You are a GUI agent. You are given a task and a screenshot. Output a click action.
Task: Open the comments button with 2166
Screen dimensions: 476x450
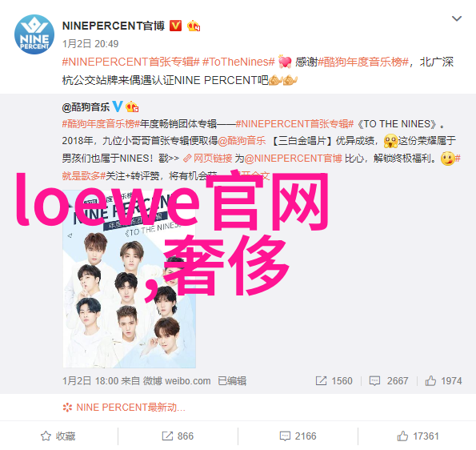pos(298,436)
